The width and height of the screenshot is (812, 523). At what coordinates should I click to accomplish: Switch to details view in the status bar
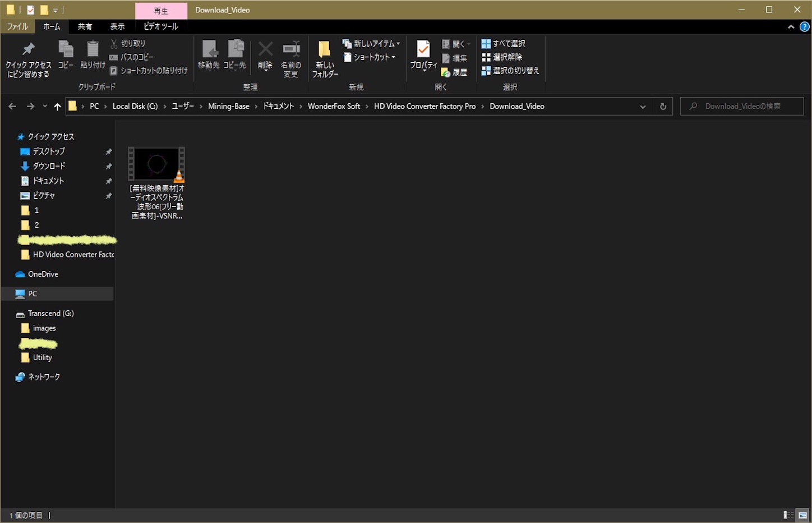pyautogui.click(x=788, y=515)
